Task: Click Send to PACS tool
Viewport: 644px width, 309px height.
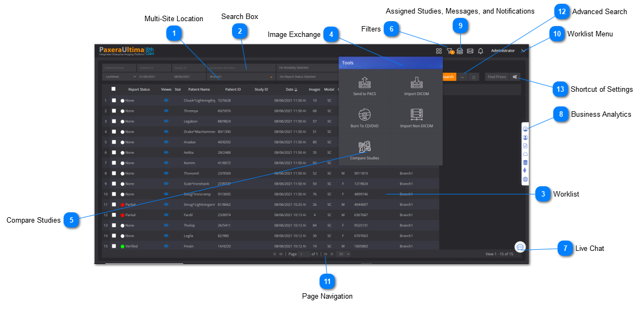Action: pos(364,86)
